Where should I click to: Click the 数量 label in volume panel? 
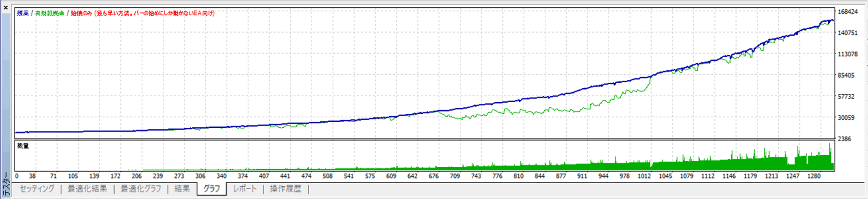tap(23, 146)
